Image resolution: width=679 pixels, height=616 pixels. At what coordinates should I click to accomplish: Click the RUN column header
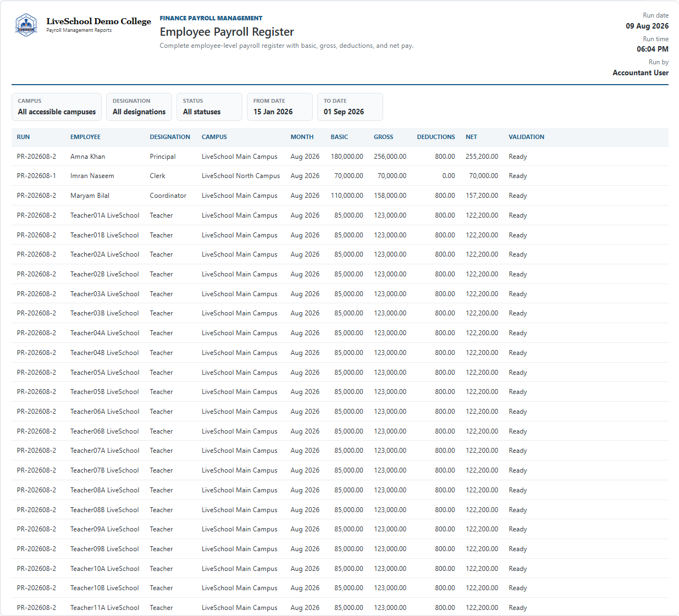tap(23, 137)
